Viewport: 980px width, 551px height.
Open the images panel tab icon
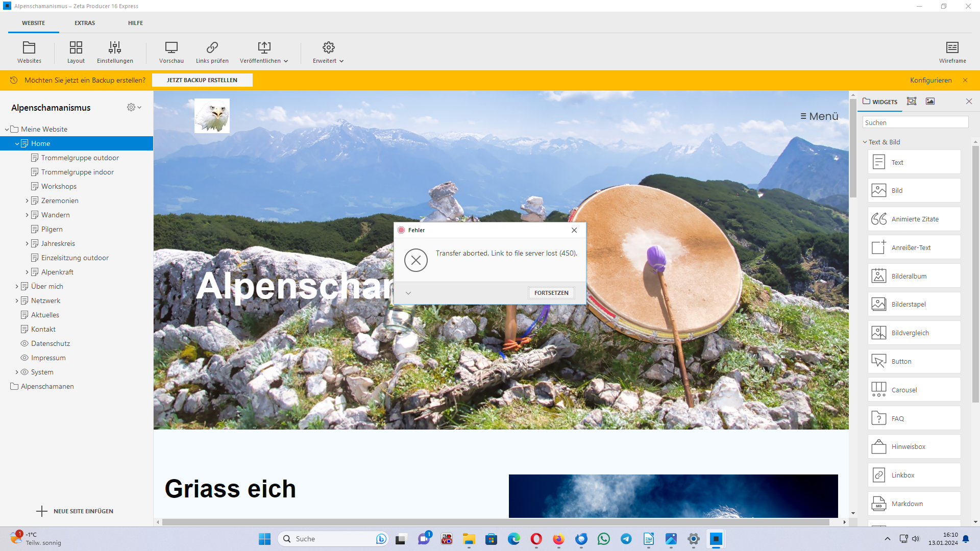[x=930, y=101]
